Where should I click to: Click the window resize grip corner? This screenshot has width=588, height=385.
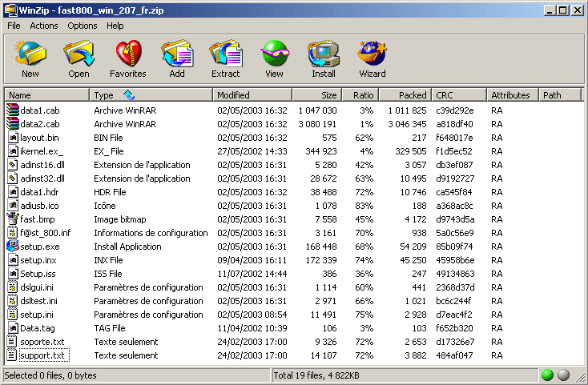(580, 377)
